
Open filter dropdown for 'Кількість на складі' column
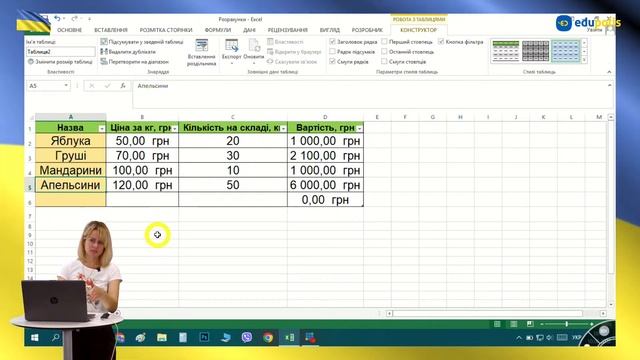pos(283,129)
